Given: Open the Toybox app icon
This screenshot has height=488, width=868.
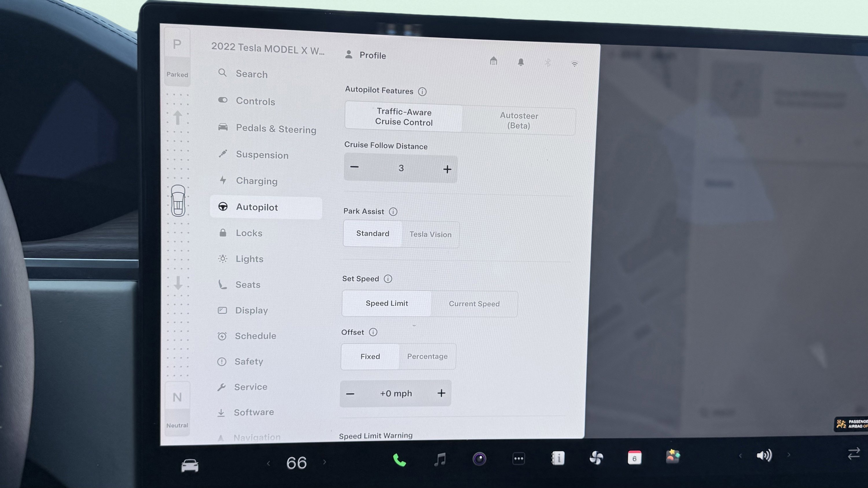Looking at the screenshot, I should click(x=673, y=457).
